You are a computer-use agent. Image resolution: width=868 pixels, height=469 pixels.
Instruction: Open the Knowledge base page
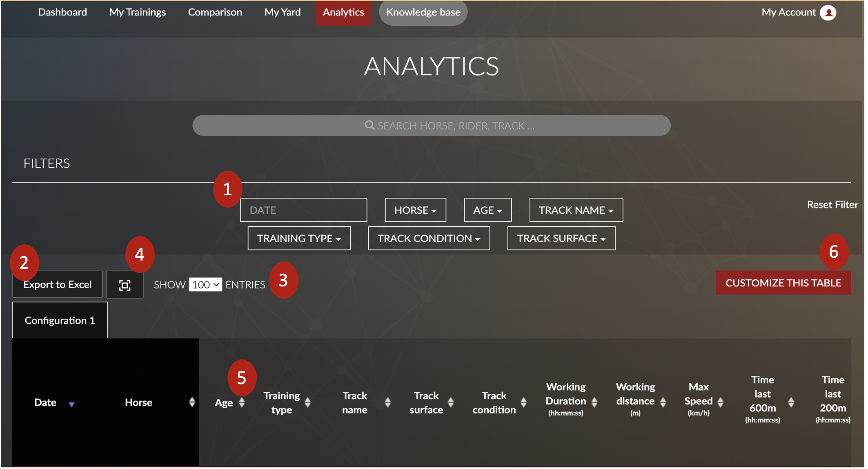[x=423, y=13]
